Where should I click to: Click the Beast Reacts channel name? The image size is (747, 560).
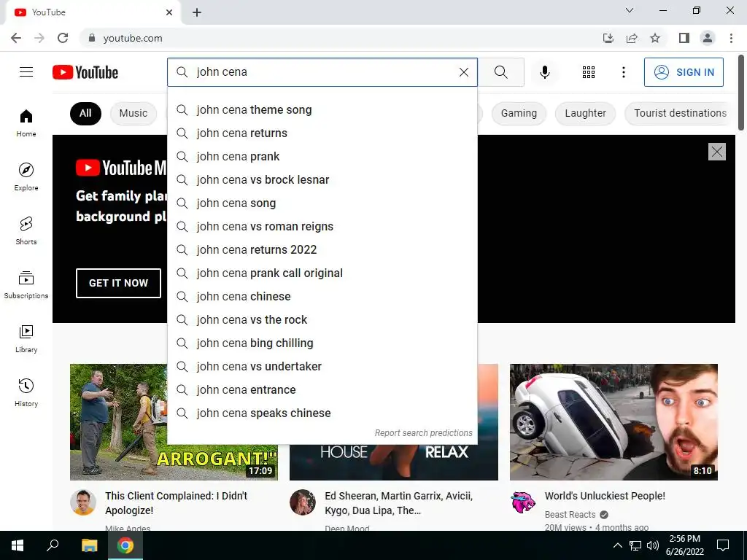[x=570, y=515]
